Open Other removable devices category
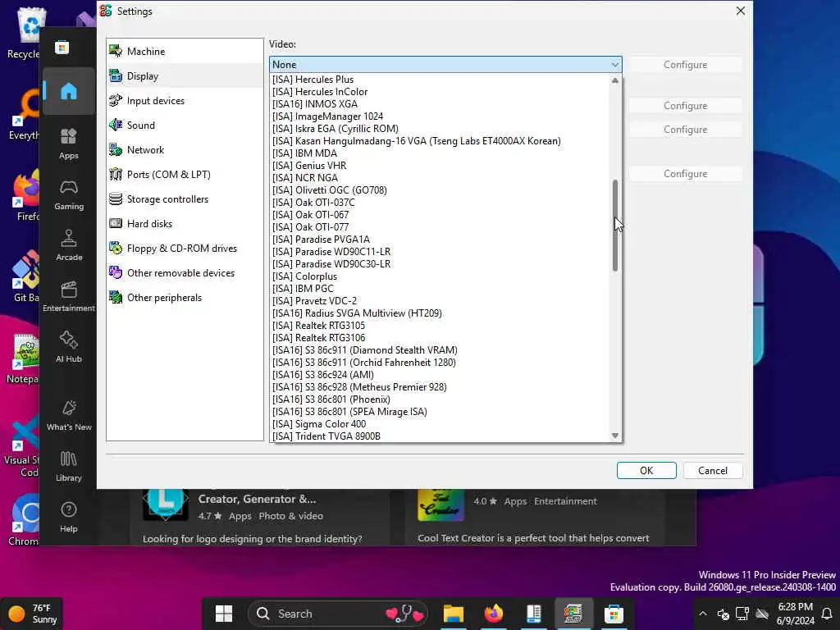The width and height of the screenshot is (840, 630). tap(185, 273)
